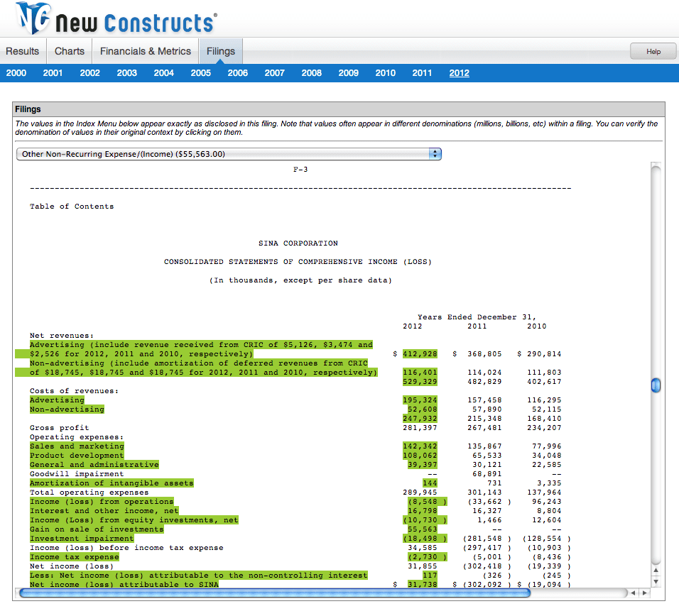Click vertical scrollbar up arrow
The height and width of the screenshot is (616, 679).
click(656, 570)
